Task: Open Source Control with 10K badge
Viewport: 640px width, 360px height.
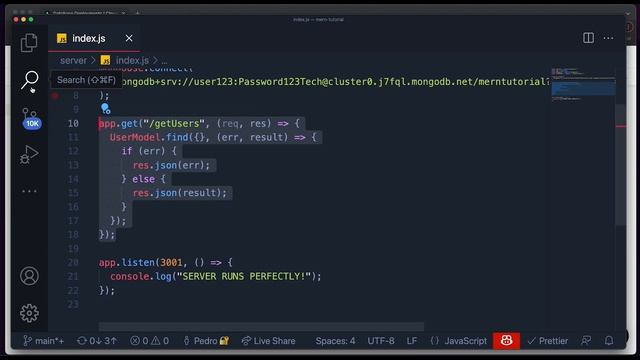Action: click(31, 118)
